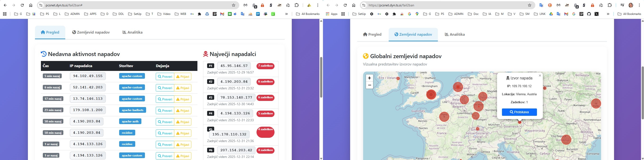Zoom in on the attack map
The image size is (644, 160).
coord(369,78)
